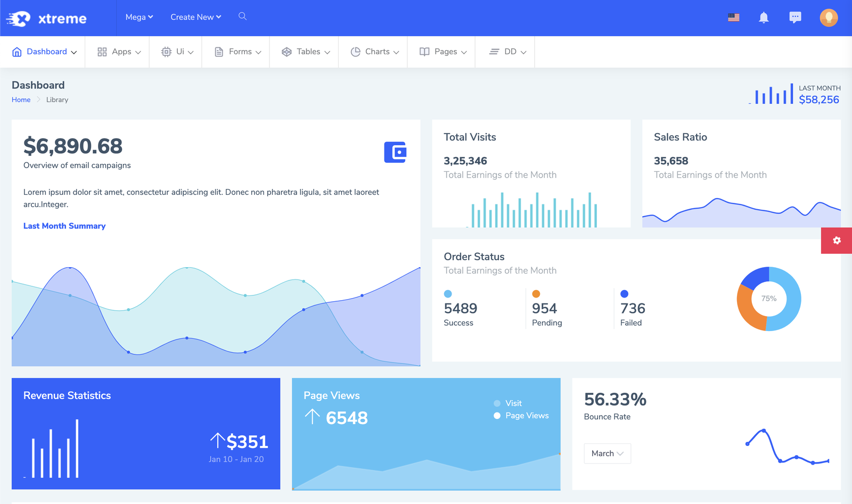Open the DD menu item

pyautogui.click(x=505, y=52)
